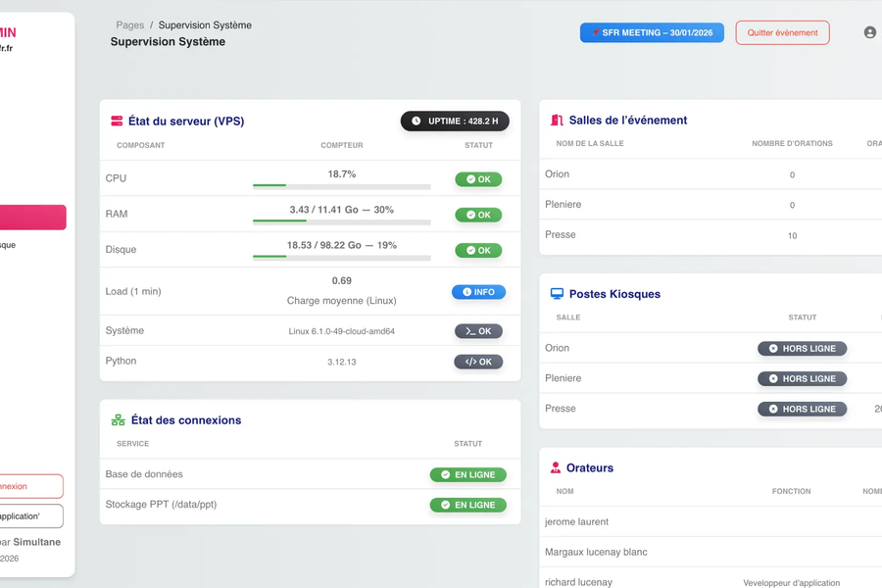Click the NOMBRE D'ORATIONS column header
This screenshot has width=882, height=588.
[x=792, y=143]
